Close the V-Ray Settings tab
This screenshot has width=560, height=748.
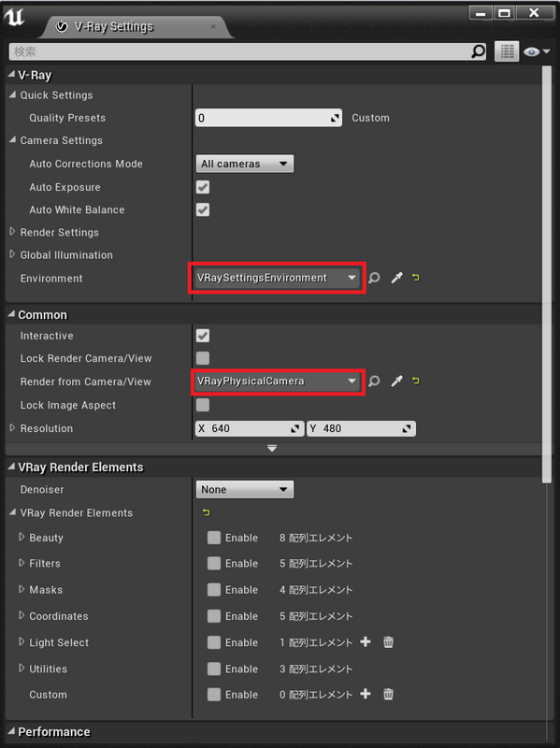[x=213, y=26]
